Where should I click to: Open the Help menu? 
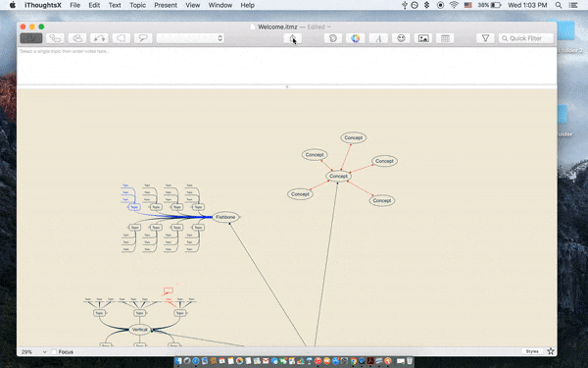(x=248, y=5)
